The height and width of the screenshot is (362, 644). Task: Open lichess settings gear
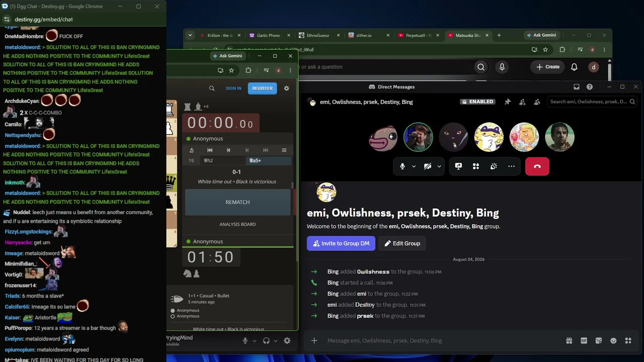[x=286, y=88]
